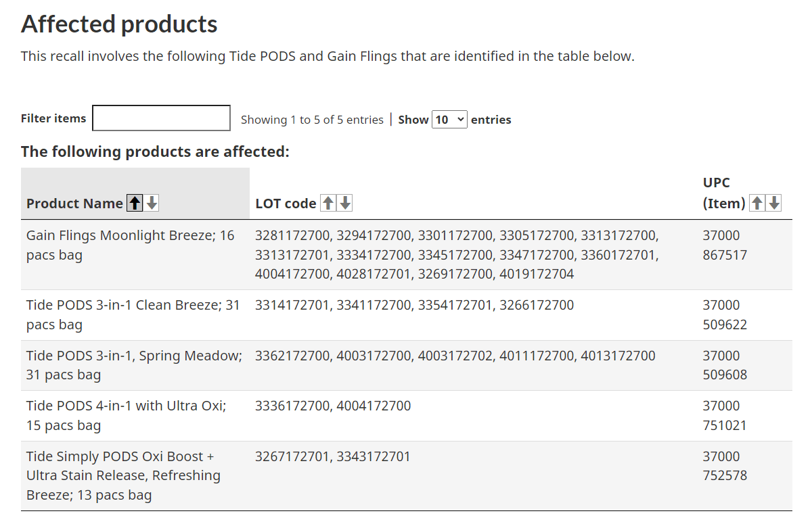Sort Product Name column ascending arrow

click(x=135, y=203)
